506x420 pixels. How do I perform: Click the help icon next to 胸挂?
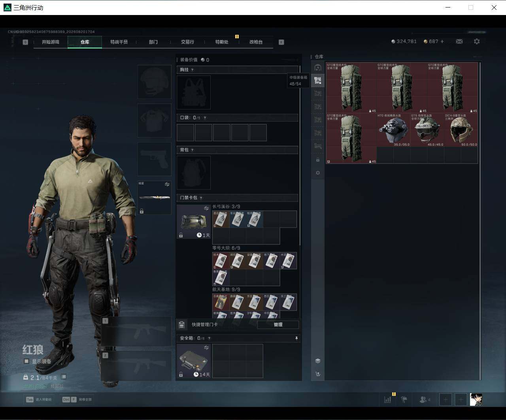click(193, 70)
